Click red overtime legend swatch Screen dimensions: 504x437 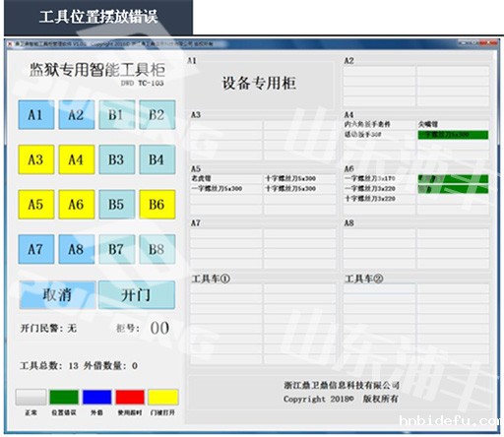coord(130,397)
